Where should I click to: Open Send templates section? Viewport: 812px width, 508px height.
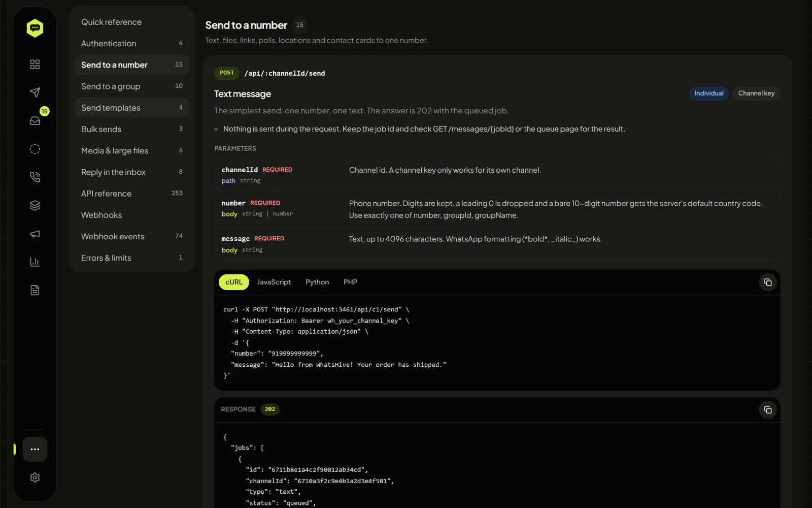click(x=132, y=108)
